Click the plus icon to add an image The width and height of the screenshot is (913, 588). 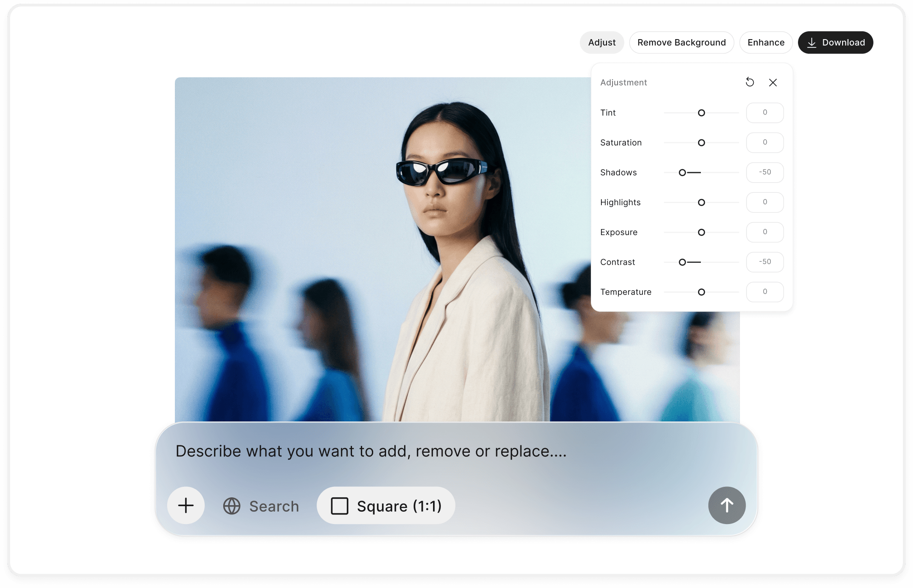click(x=186, y=505)
